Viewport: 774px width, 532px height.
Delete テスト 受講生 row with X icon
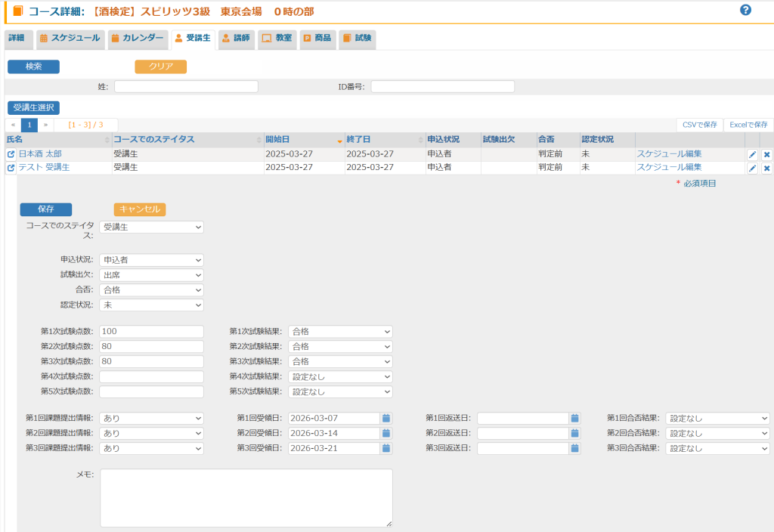point(766,168)
